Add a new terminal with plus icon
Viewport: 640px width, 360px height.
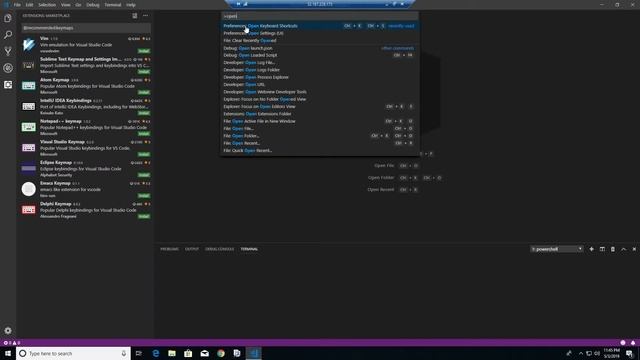(591, 249)
